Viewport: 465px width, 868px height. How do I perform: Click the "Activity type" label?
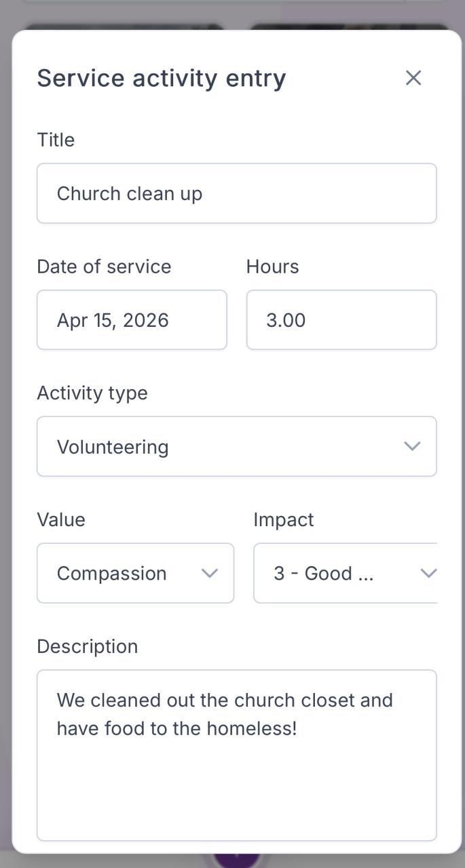[x=92, y=393]
